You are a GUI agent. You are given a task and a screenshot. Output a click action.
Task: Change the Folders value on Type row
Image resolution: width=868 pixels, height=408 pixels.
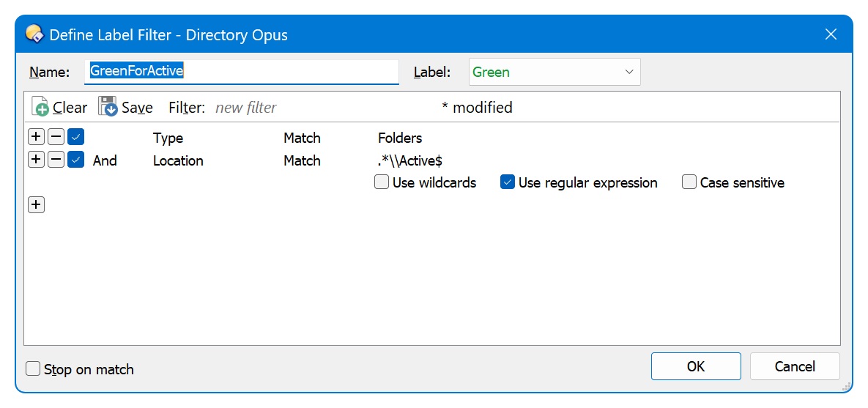[400, 138]
